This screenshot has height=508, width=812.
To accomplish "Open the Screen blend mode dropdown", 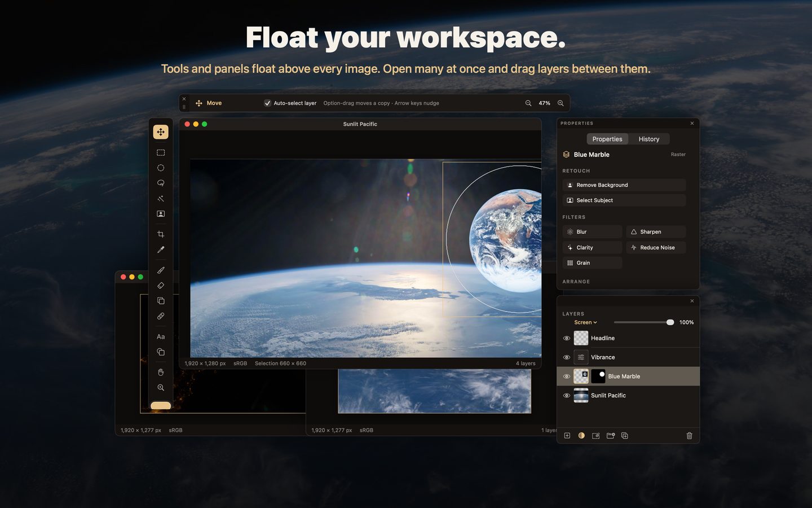I will click(585, 322).
